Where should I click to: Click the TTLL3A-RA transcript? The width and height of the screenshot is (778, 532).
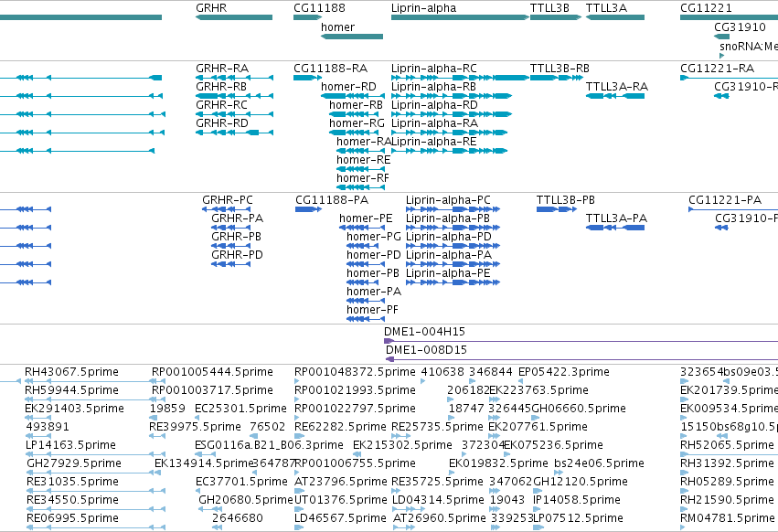coord(615,96)
